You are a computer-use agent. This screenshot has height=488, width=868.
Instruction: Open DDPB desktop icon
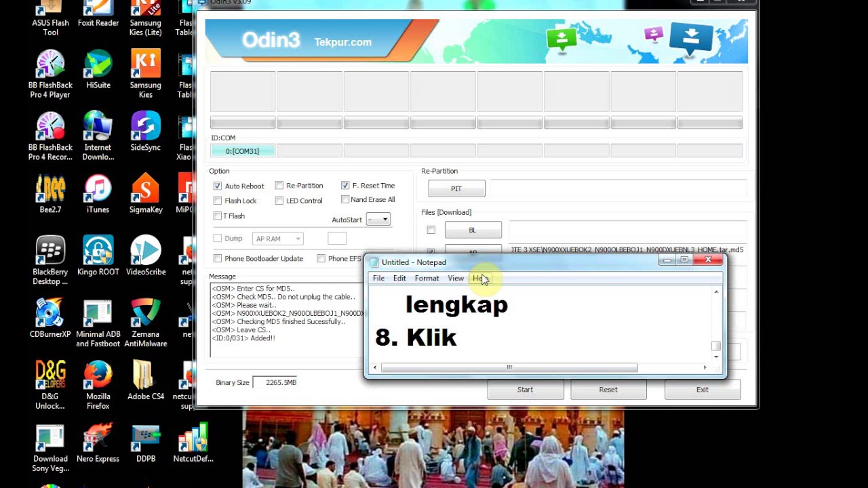coord(145,443)
